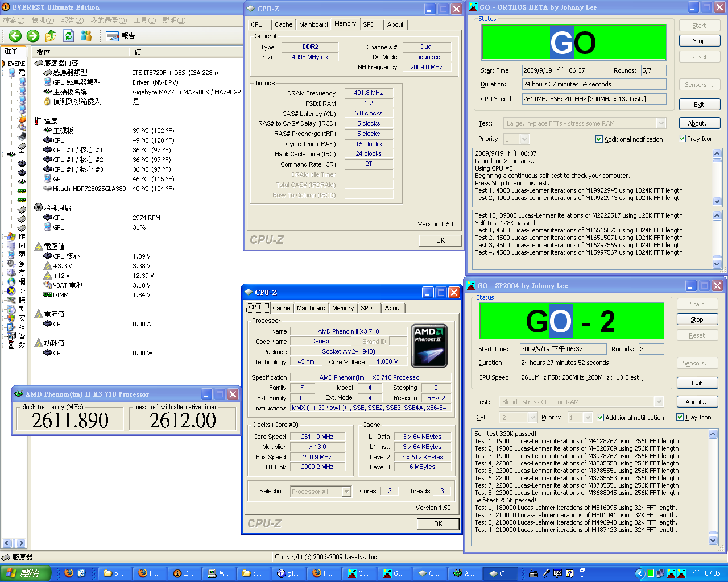Click the tray expand arrow near the clock

coord(639,573)
